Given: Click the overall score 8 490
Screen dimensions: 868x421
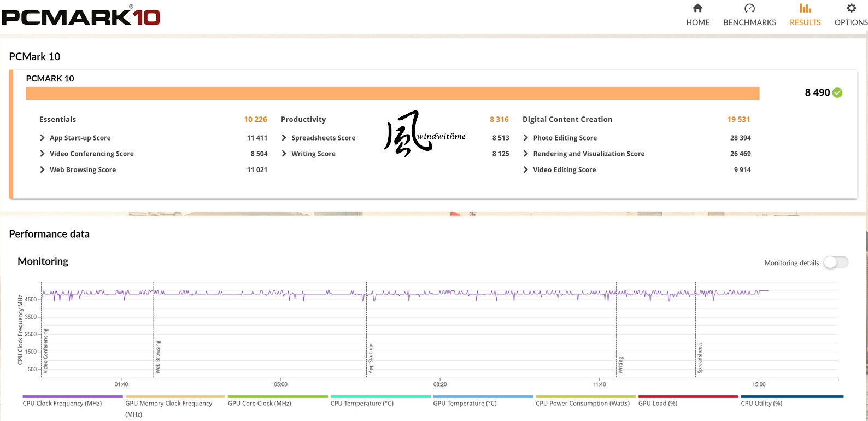Looking at the screenshot, I should (x=817, y=92).
